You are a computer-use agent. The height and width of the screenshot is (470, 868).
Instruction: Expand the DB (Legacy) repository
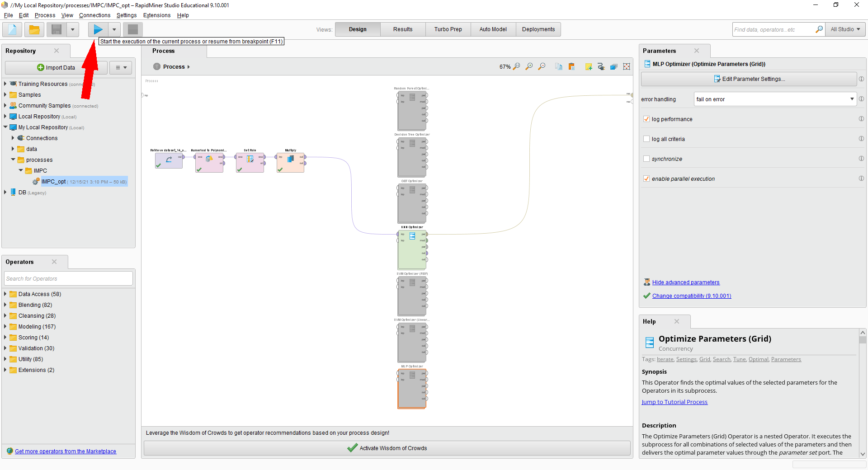click(5, 192)
